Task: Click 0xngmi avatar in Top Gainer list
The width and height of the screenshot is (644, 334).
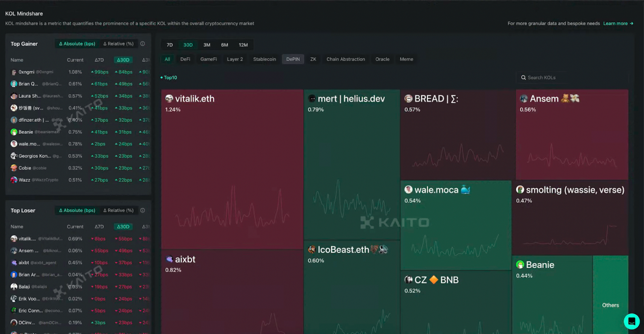Action: [x=14, y=72]
